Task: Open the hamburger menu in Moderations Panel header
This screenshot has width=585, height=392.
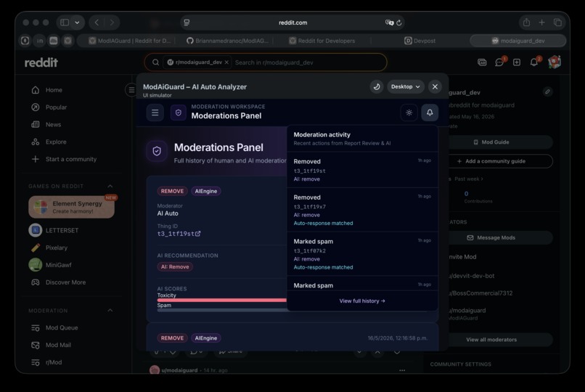Action: (155, 113)
